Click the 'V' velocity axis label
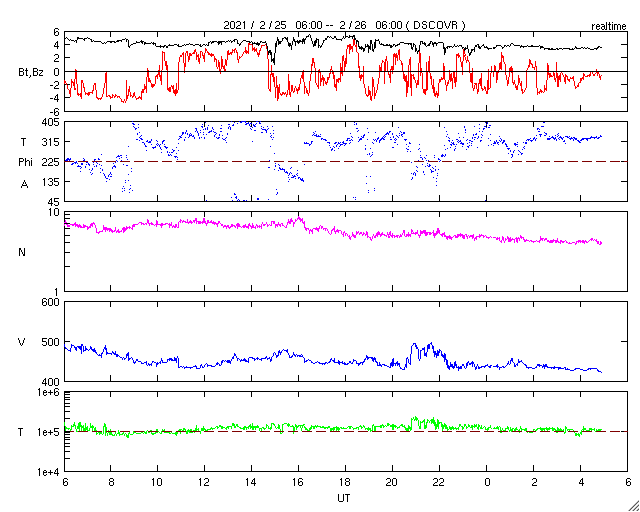 (x=21, y=342)
